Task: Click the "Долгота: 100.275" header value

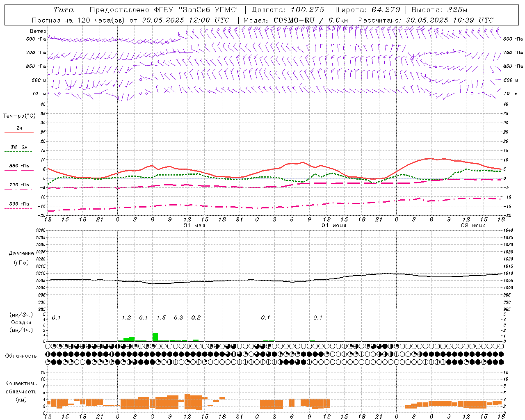Action: [x=288, y=10]
